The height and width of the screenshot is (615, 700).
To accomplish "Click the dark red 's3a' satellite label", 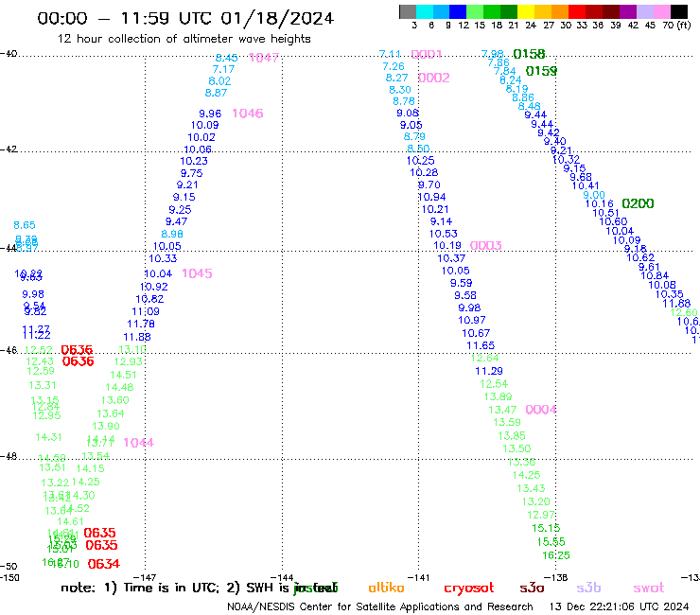I will click(x=532, y=589).
